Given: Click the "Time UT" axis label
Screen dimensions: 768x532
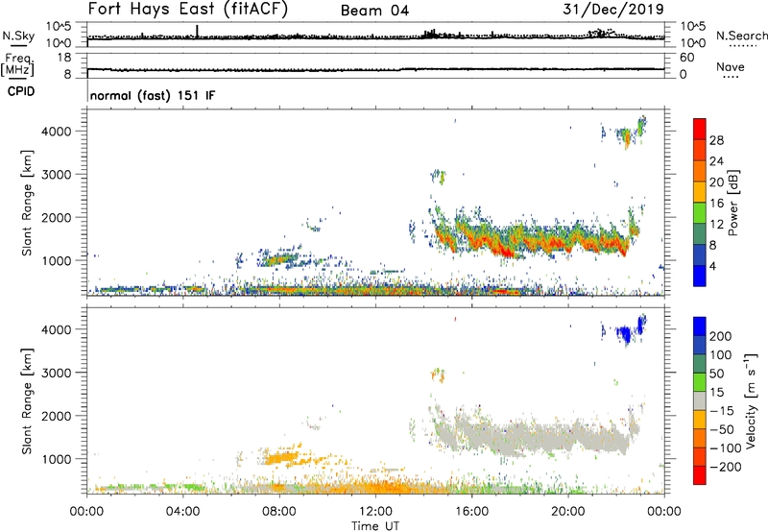Looking at the screenshot, I should [x=375, y=526].
